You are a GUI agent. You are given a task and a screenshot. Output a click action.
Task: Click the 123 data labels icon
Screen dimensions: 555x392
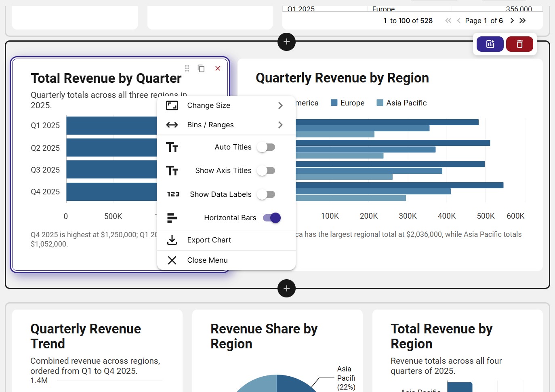[173, 194]
